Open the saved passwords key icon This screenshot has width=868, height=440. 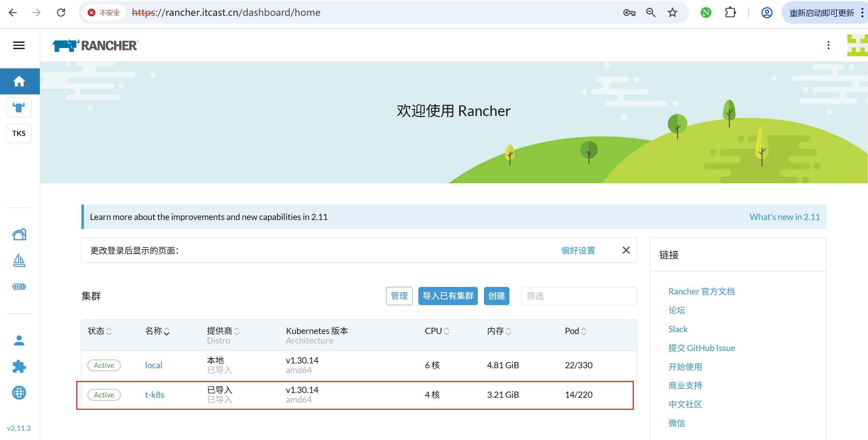(x=629, y=13)
